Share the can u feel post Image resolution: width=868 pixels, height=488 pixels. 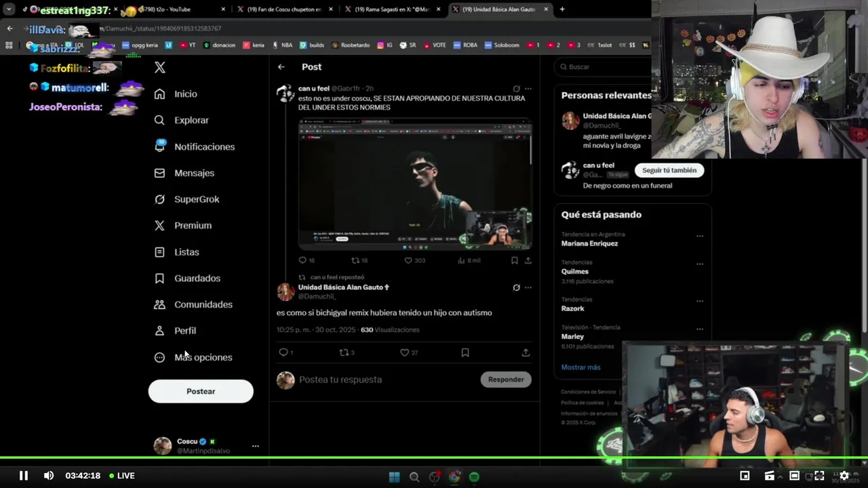click(528, 260)
